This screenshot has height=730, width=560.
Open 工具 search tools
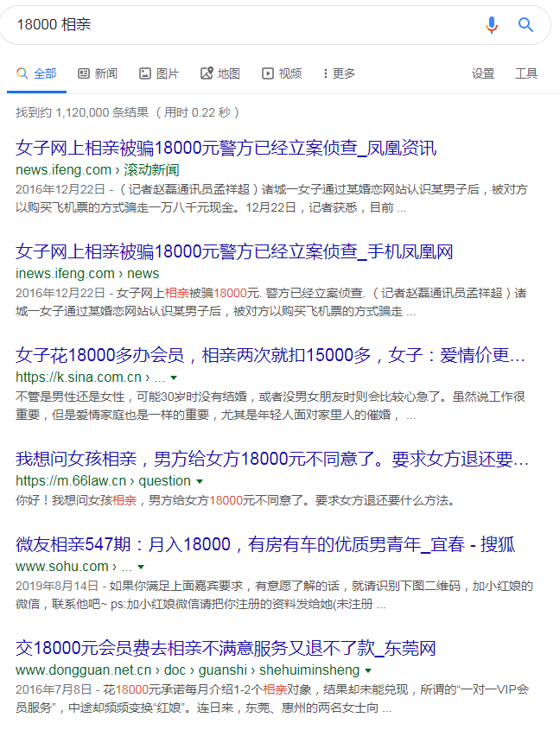coord(526,73)
